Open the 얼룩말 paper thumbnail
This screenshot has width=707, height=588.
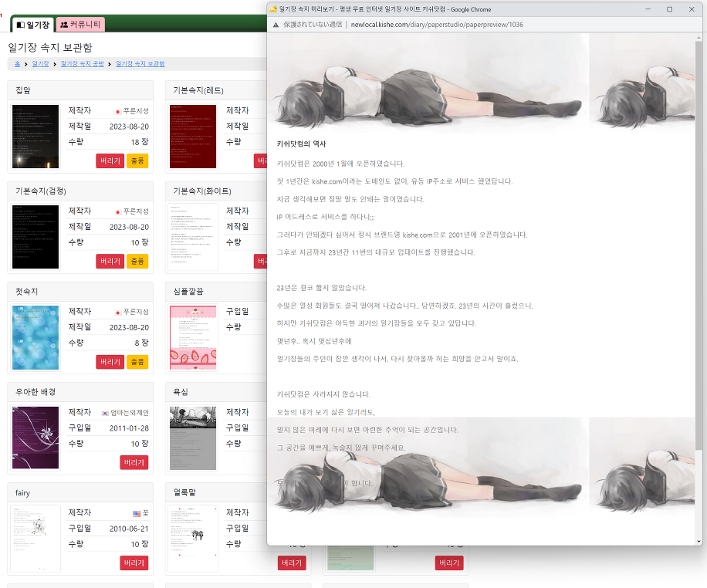193,539
